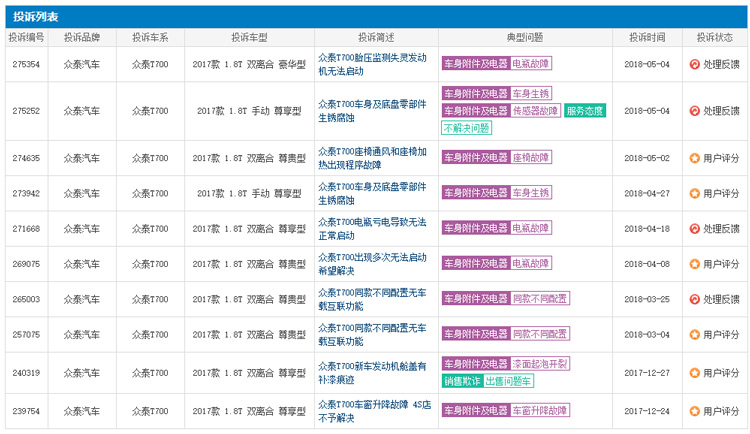The image size is (750, 434).
Task: Click the 用户评分 star icon for complaint 274635
Action: click(x=695, y=158)
